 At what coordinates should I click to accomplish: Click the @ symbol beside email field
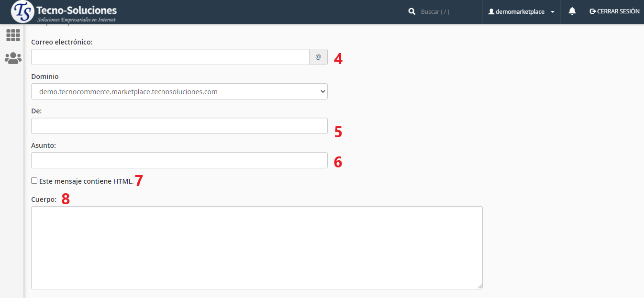pos(318,57)
